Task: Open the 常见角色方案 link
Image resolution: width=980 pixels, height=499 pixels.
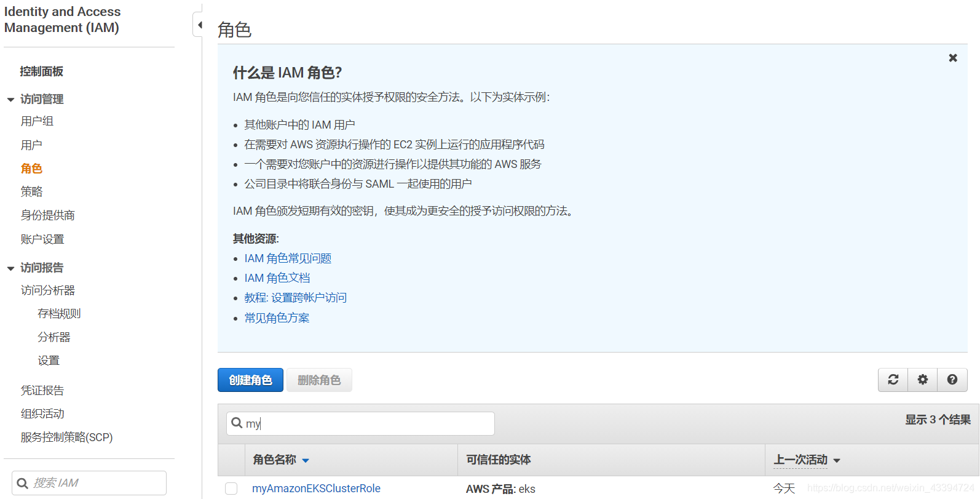Action: (x=277, y=318)
